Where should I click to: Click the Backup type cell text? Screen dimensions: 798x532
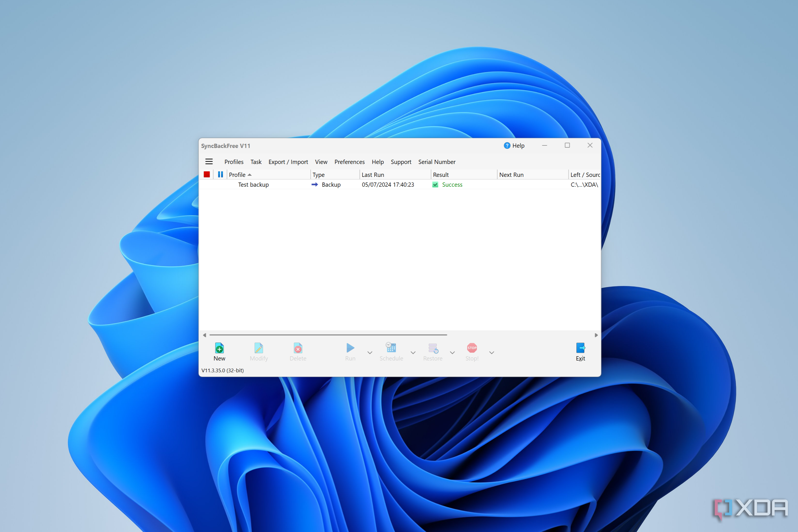[331, 184]
